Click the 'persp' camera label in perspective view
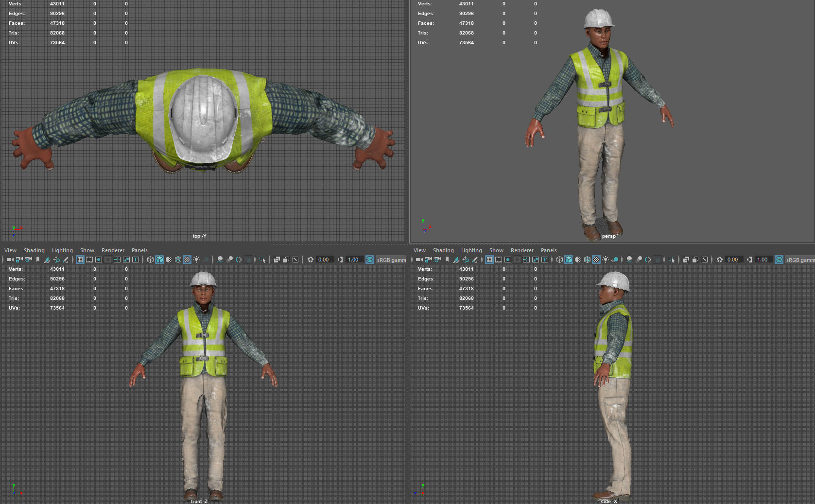Screen dimensions: 815x504 point(609,236)
